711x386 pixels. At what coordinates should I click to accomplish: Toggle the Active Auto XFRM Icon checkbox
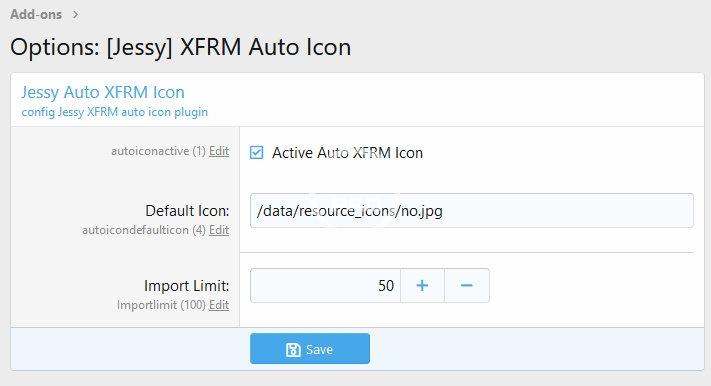[x=256, y=153]
